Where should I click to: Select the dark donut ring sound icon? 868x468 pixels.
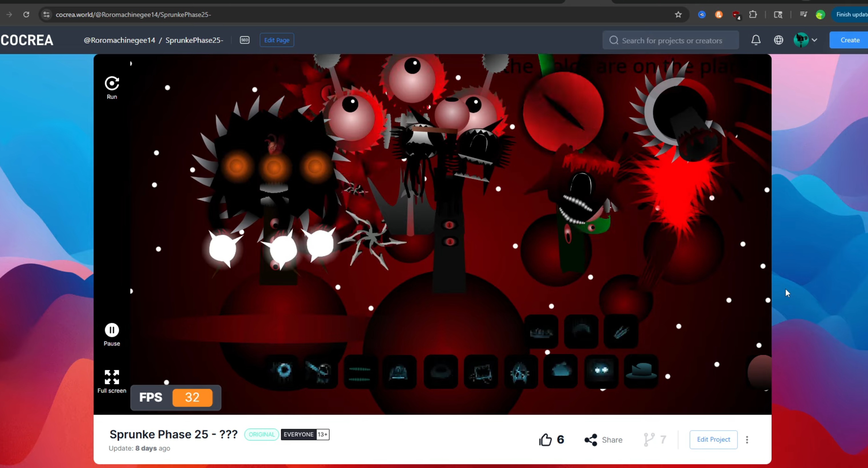click(x=440, y=372)
